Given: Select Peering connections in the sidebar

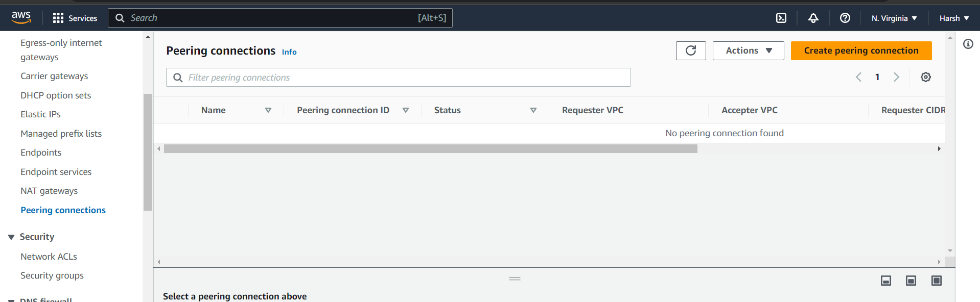Looking at the screenshot, I should [63, 210].
